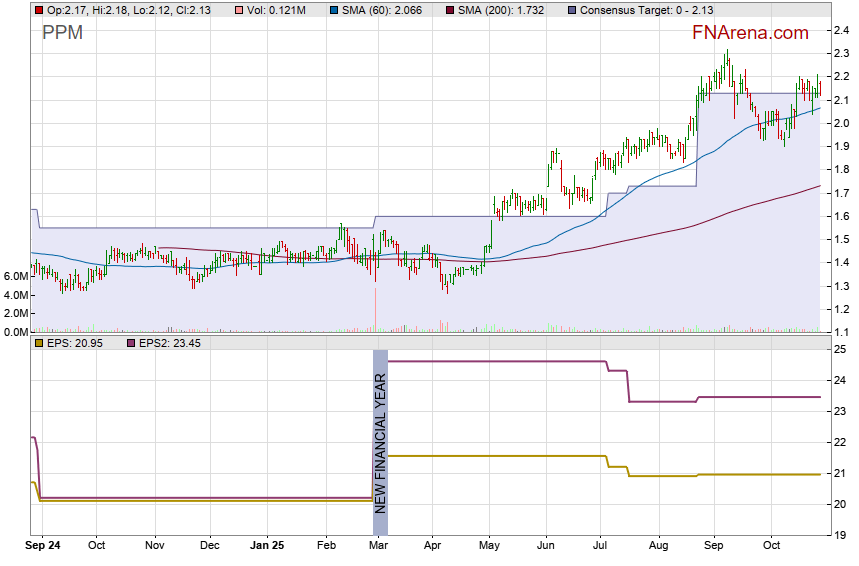Viewport: 859px width, 566px height.
Task: Select the PPM ticker label
Action: (x=62, y=33)
